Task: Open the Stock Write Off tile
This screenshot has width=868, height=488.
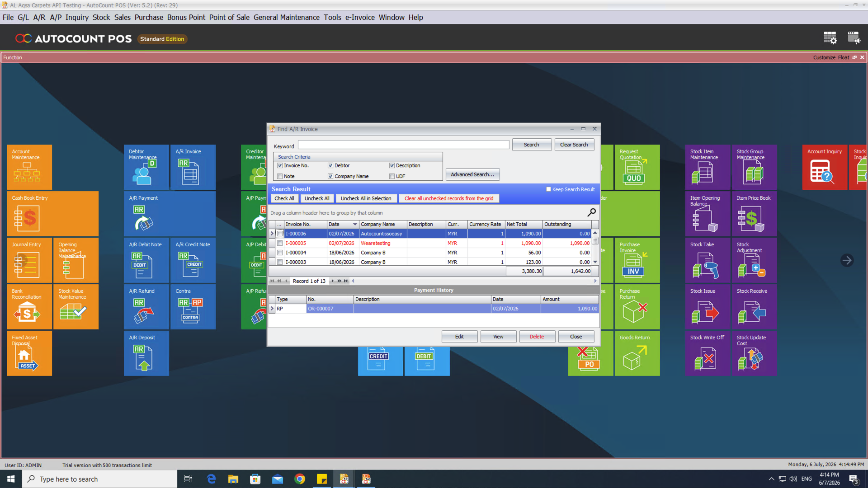Action: [708, 353]
